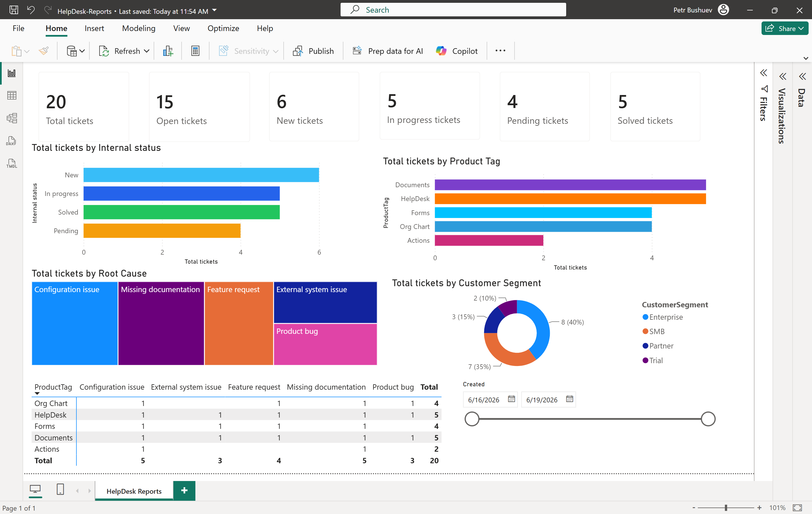Add a new report page
The width and height of the screenshot is (812, 514).
click(184, 490)
